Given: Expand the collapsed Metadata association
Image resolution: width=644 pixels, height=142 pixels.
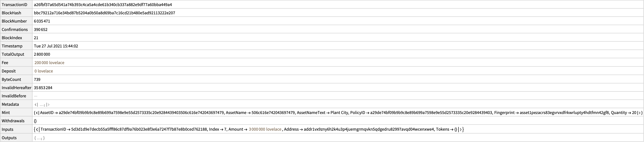Looking at the screenshot, I should [x=42, y=105].
